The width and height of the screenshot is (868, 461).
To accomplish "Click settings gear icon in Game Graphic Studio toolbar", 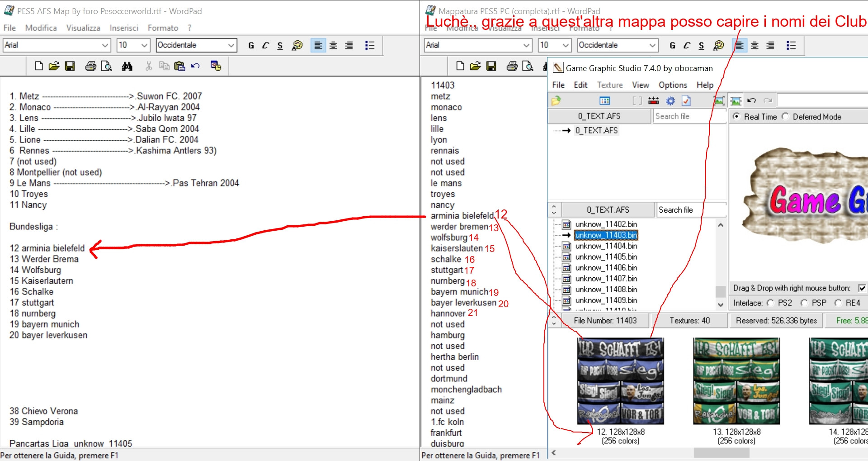I will [670, 100].
